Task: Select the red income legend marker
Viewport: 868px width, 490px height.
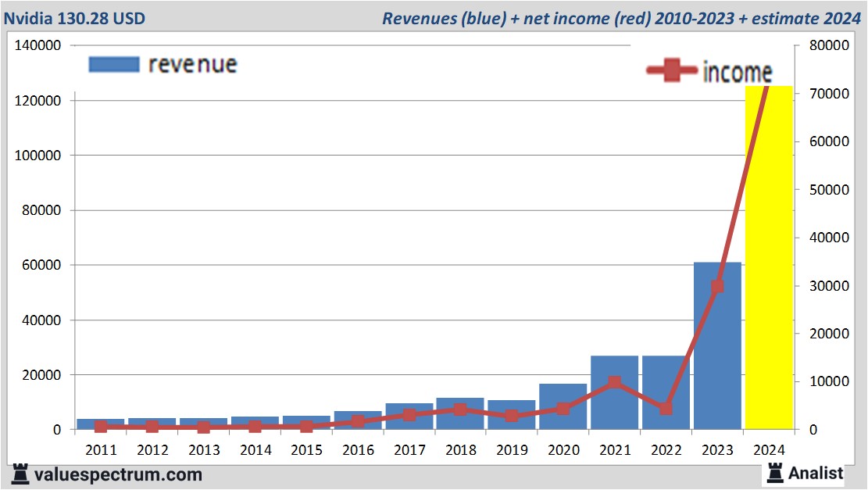Action: coord(671,71)
